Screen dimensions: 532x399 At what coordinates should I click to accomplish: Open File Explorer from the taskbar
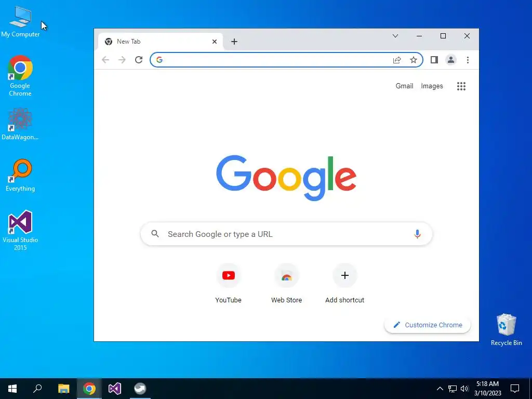coord(63,389)
